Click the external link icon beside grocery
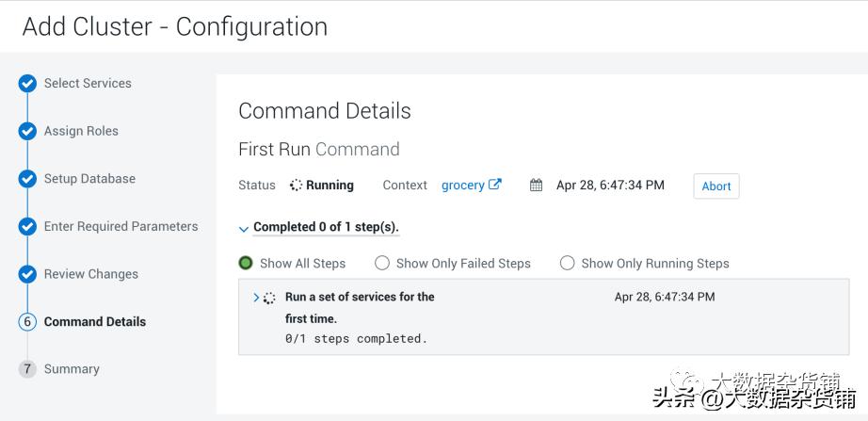 coord(495,185)
